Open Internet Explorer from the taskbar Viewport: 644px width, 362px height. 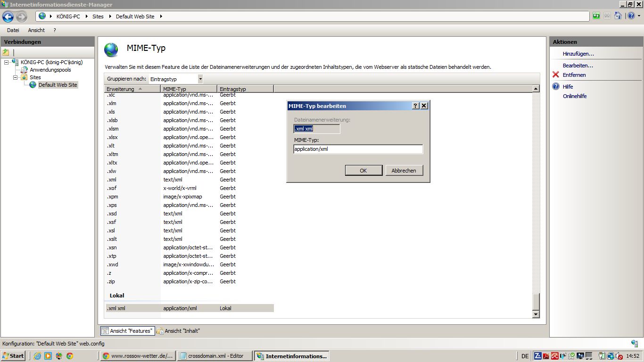point(38,356)
